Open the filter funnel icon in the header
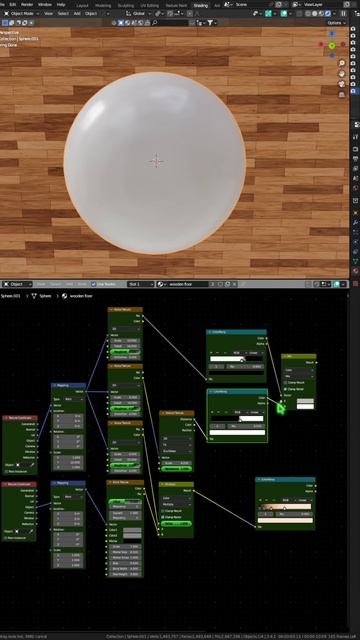 pyautogui.click(x=211, y=22)
